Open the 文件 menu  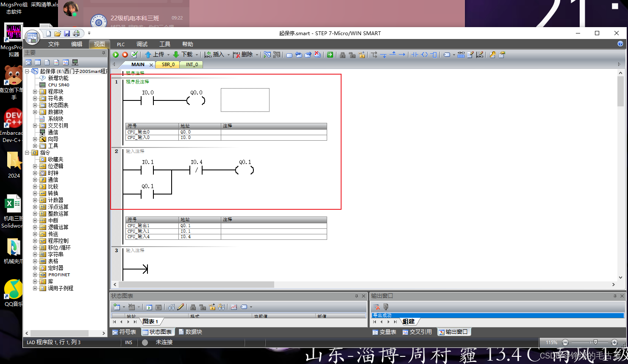tap(54, 44)
